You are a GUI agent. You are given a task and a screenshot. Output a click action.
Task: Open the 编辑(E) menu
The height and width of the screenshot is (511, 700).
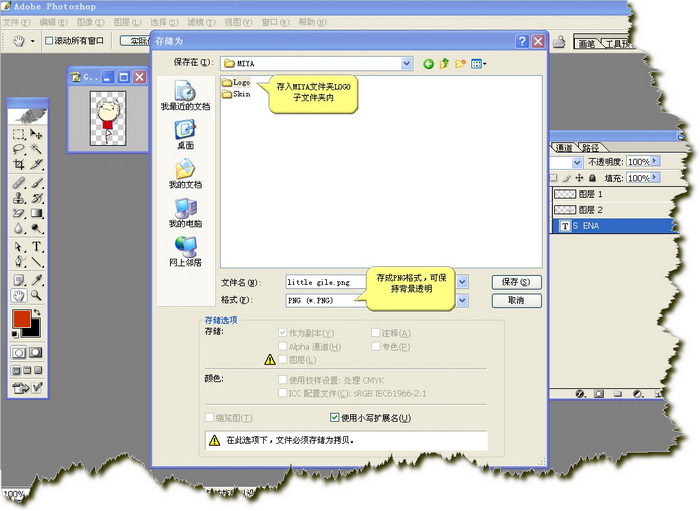[53, 22]
